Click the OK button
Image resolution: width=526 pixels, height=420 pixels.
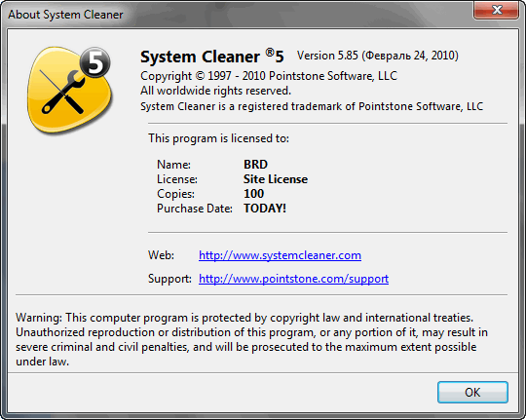click(472, 392)
